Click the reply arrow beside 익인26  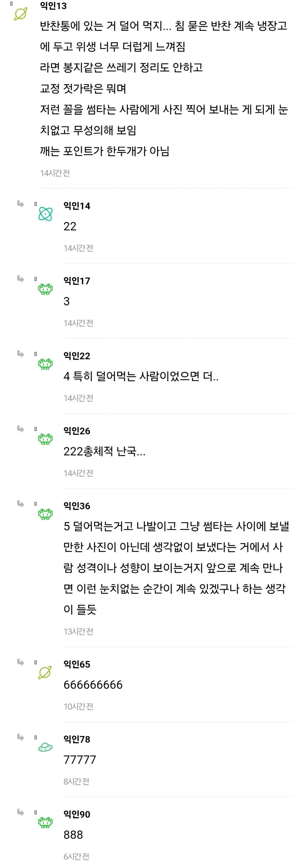click(x=21, y=429)
